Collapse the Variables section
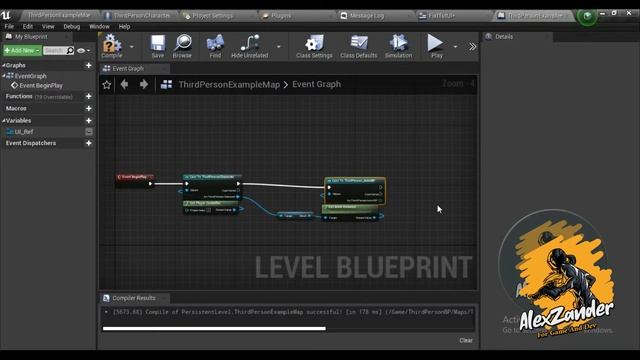This screenshot has width=640, height=360. [x=4, y=121]
